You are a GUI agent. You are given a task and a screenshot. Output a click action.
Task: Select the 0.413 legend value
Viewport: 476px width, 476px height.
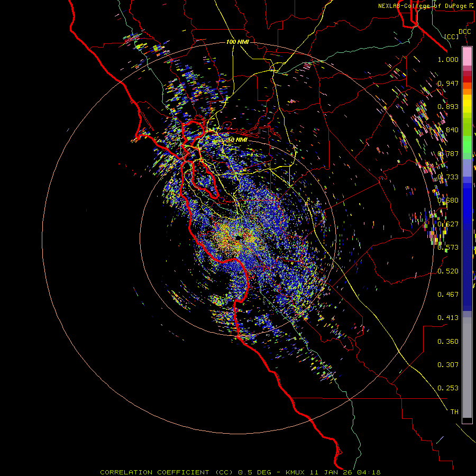point(448,317)
